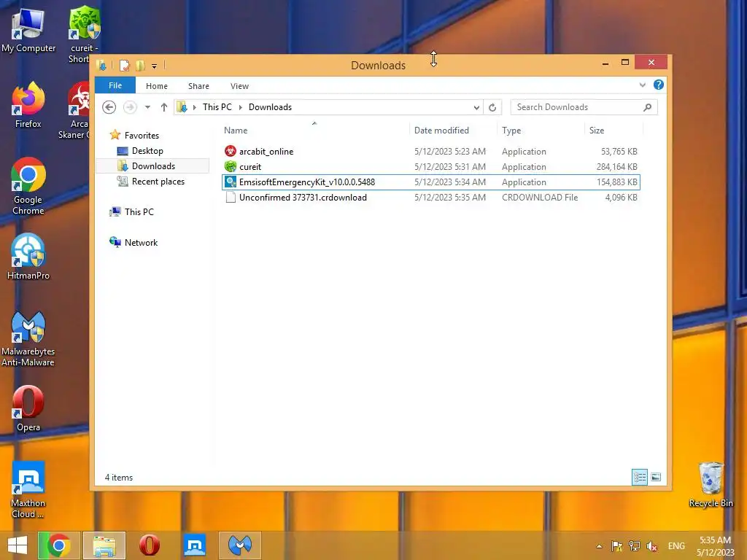Launch the Maxthon Cloud desktop shortcut
Viewport: 747px width, 560px height.
[x=28, y=489]
